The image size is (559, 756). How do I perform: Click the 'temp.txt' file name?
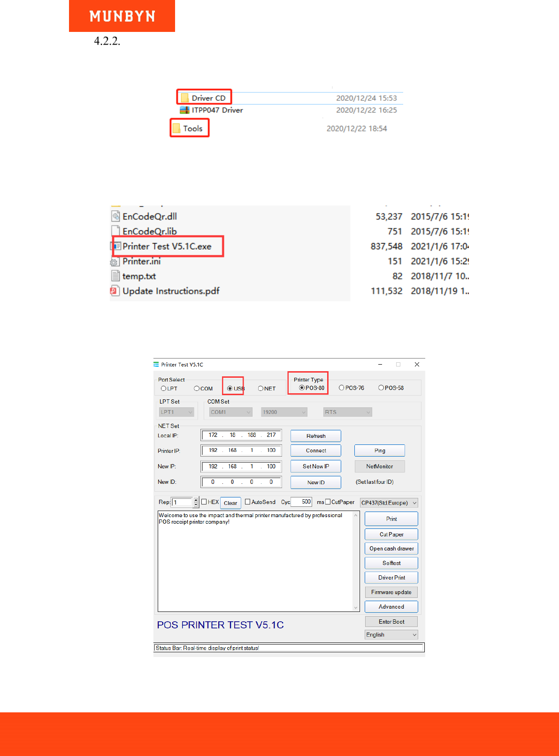(x=139, y=276)
